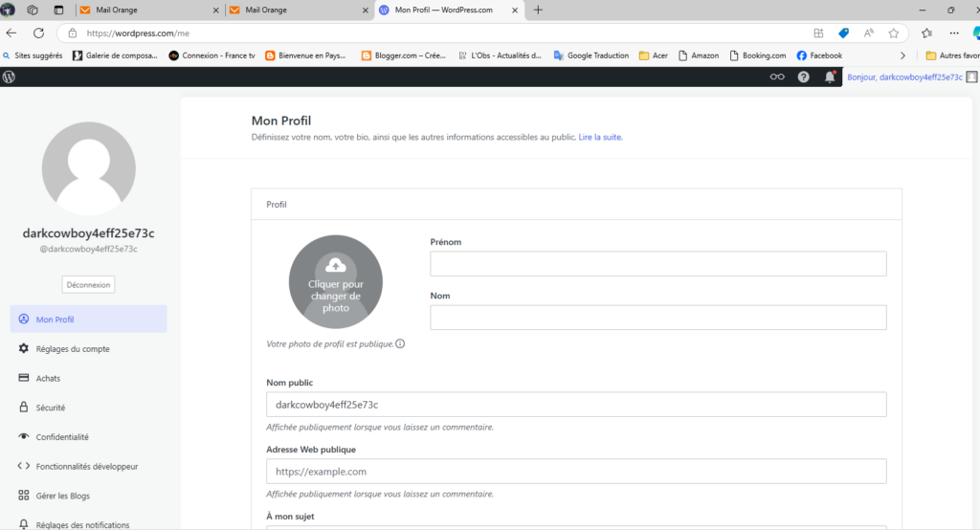
Task: Expand the bookmarks bar overflow chevron
Action: [902, 55]
